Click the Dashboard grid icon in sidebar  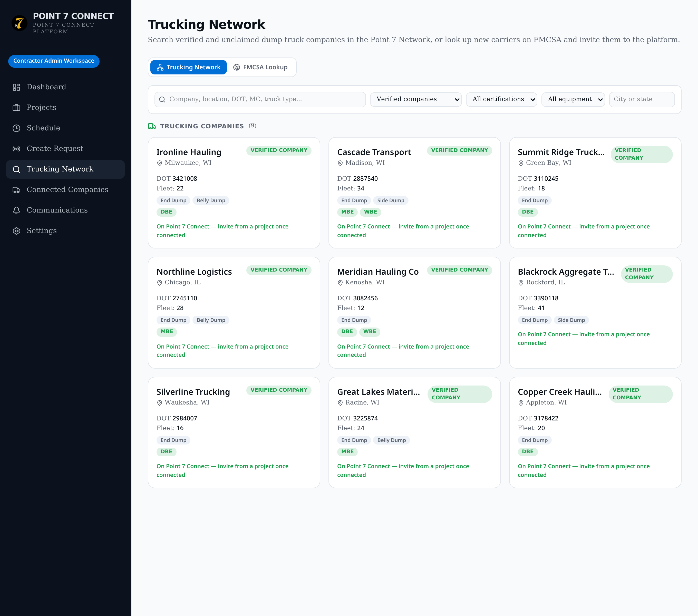[16, 87]
